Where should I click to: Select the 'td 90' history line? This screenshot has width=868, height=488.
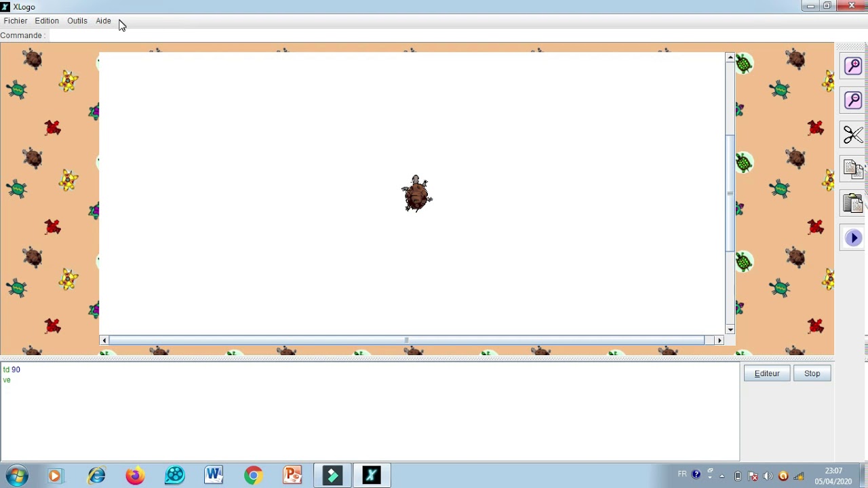12,369
